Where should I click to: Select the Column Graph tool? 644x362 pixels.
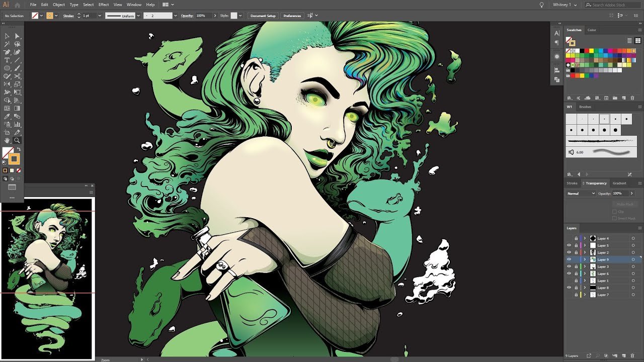point(17,124)
